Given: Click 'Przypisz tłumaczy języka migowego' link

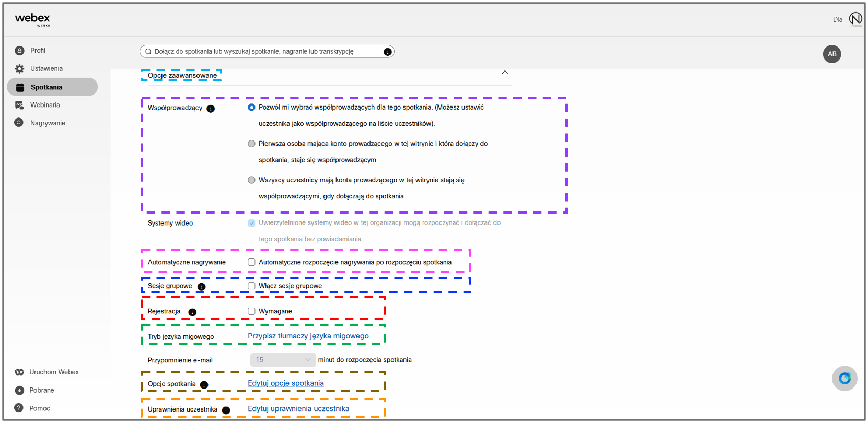Looking at the screenshot, I should 308,336.
